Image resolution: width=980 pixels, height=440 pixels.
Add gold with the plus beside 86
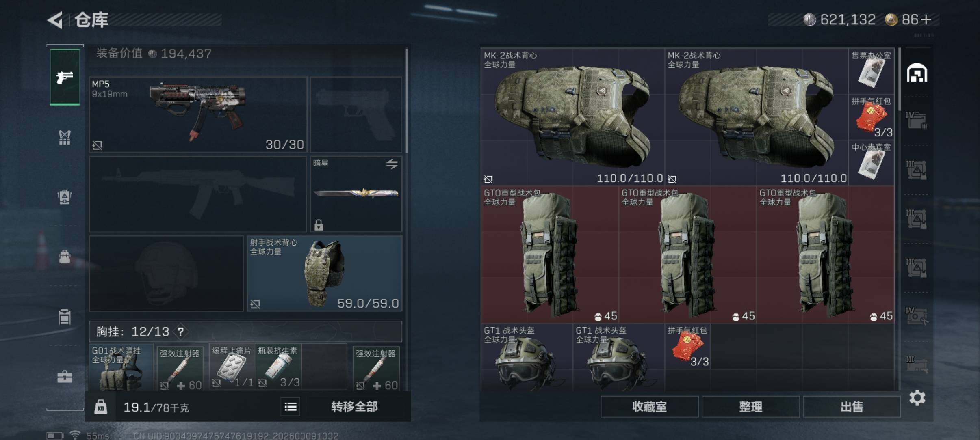pos(926,19)
